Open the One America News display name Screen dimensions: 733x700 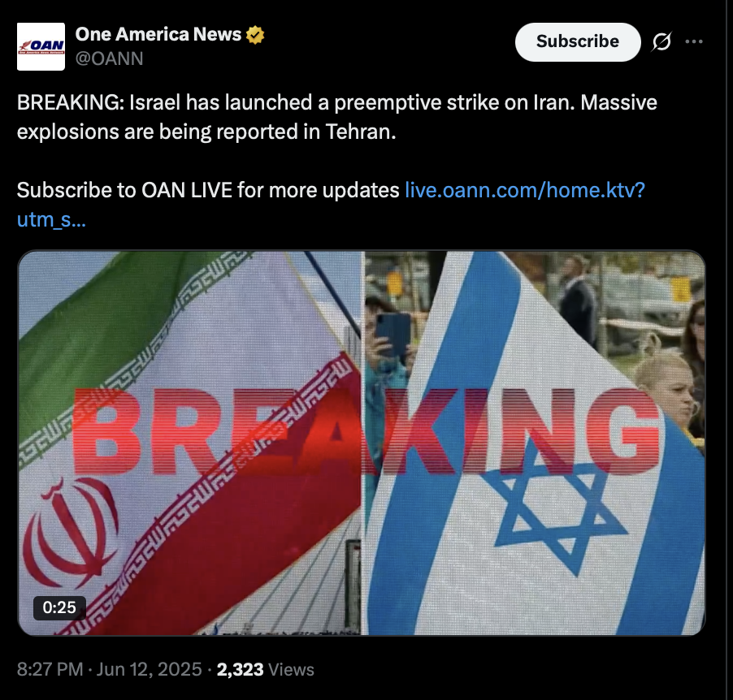tap(158, 35)
